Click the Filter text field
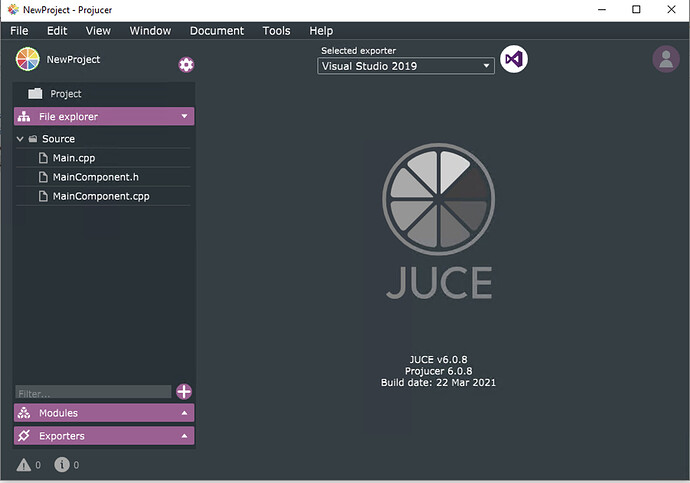The image size is (690, 483). point(93,392)
